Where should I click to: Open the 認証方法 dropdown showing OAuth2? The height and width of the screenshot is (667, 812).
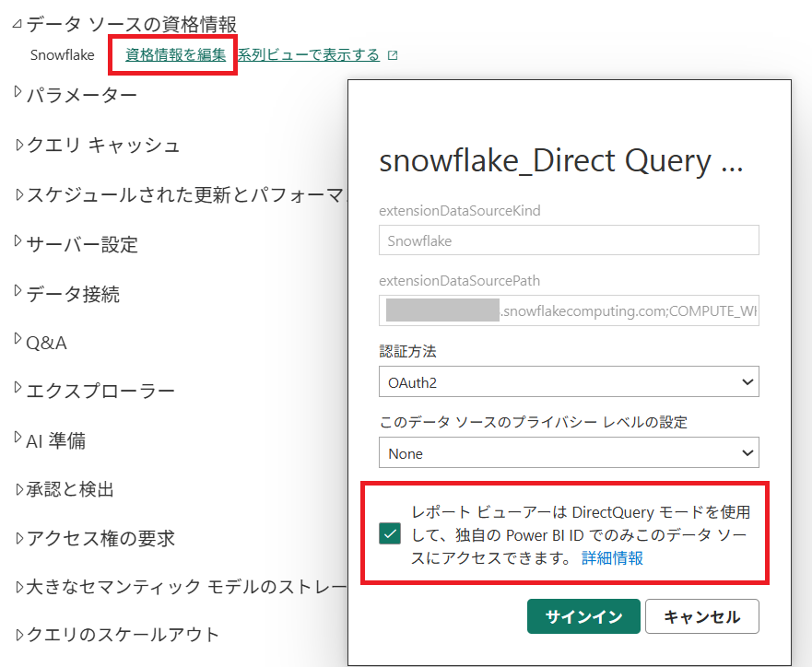point(569,382)
